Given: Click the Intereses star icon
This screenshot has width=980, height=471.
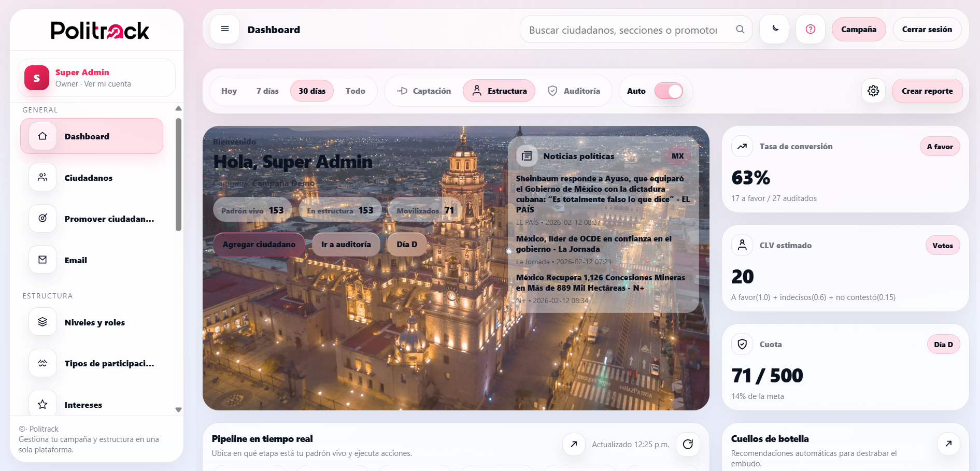Looking at the screenshot, I should [42, 404].
